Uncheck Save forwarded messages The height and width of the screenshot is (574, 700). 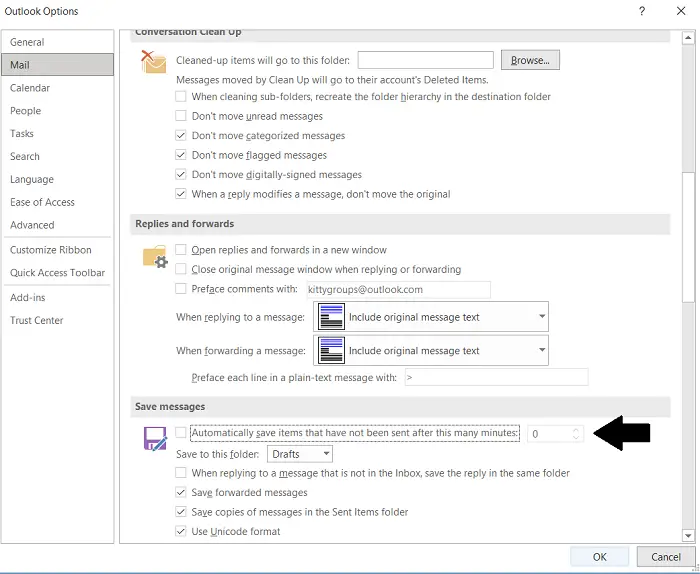[181, 492]
